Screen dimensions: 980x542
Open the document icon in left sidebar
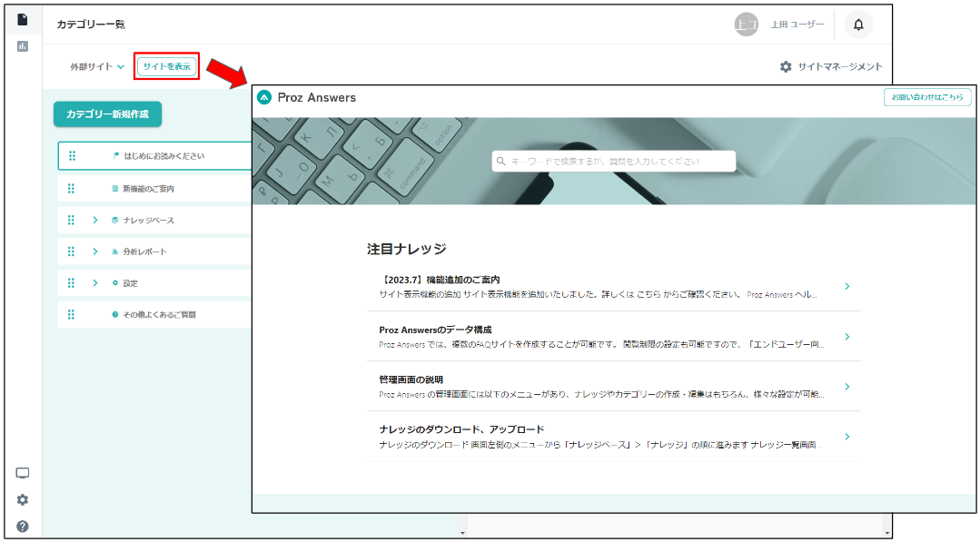pyautogui.click(x=23, y=19)
